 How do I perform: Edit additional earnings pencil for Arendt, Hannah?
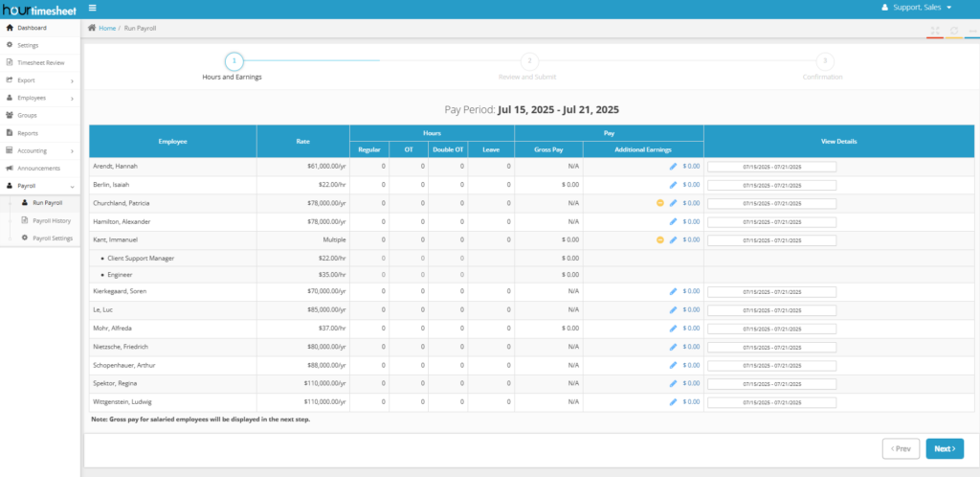click(673, 167)
